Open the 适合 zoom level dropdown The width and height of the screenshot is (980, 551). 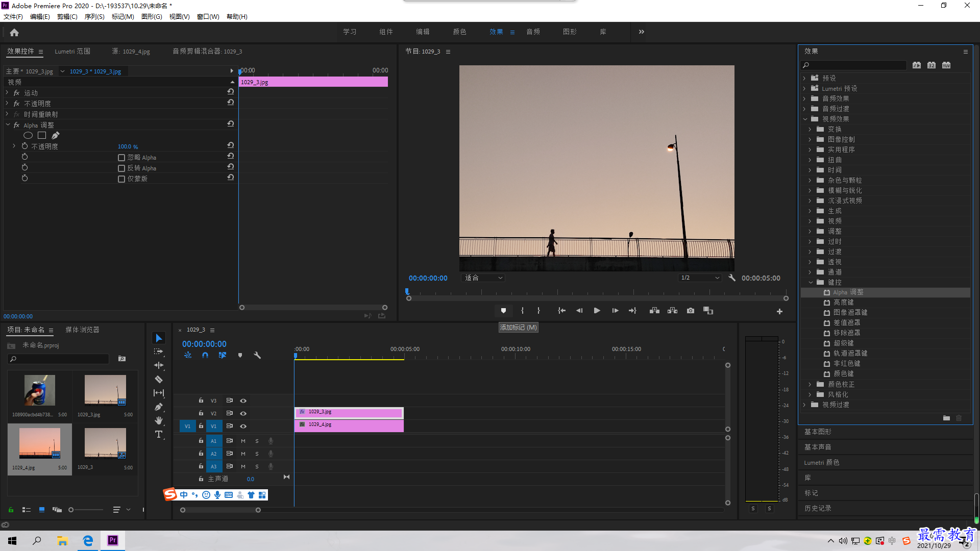[483, 278]
